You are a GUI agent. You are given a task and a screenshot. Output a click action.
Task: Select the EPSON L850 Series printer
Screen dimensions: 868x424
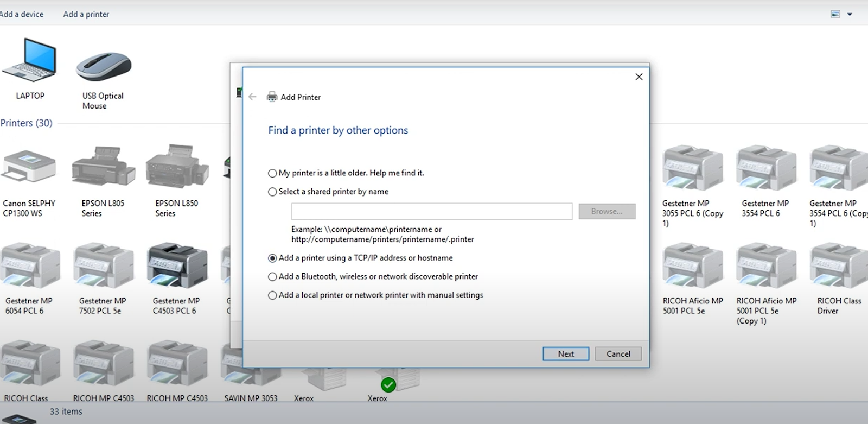click(177, 168)
